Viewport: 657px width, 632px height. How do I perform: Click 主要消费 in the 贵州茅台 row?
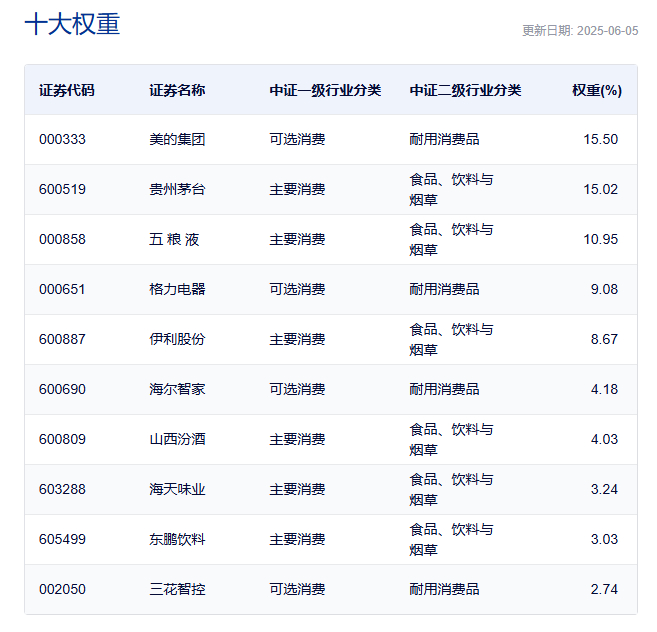(297, 189)
